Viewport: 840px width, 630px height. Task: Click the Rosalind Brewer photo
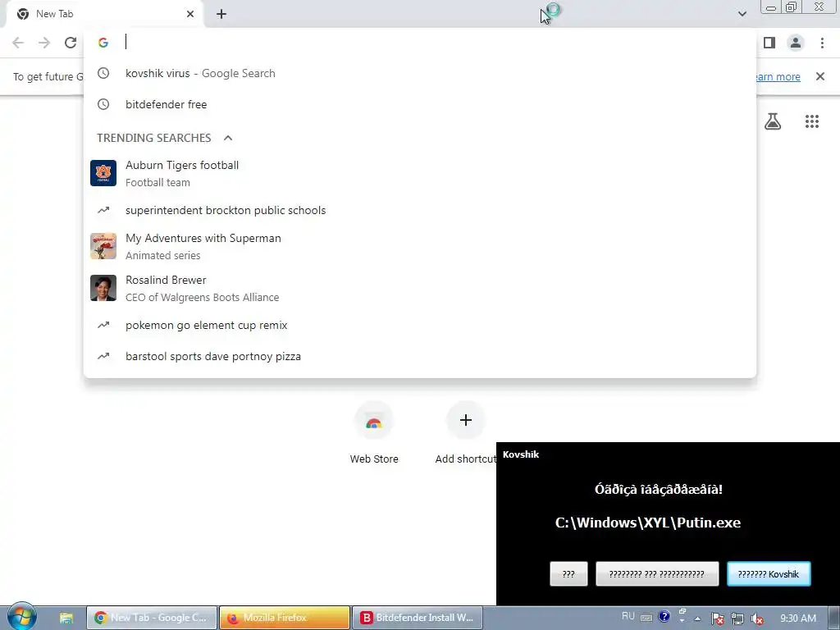tap(103, 288)
